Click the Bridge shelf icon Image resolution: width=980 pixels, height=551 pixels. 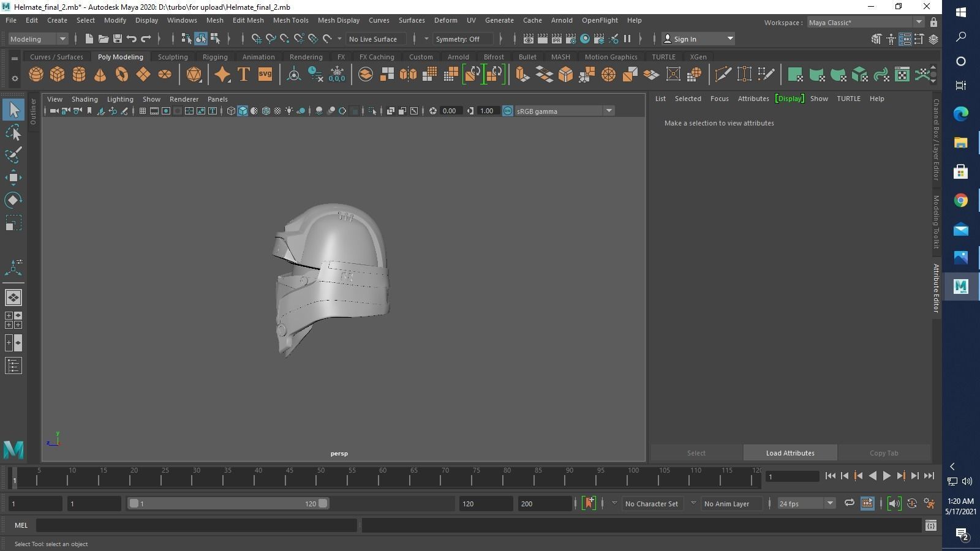(544, 75)
